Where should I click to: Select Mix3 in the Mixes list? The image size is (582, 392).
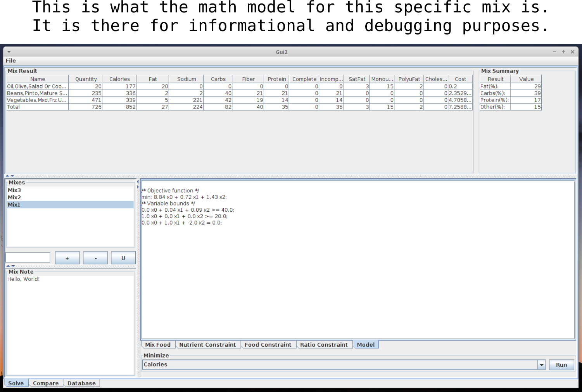pyautogui.click(x=70, y=190)
